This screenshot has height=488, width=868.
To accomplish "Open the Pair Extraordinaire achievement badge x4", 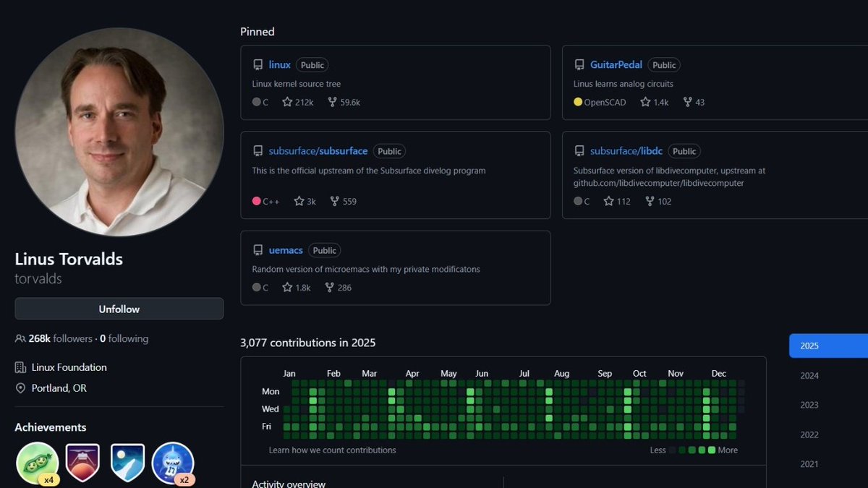I will click(37, 463).
